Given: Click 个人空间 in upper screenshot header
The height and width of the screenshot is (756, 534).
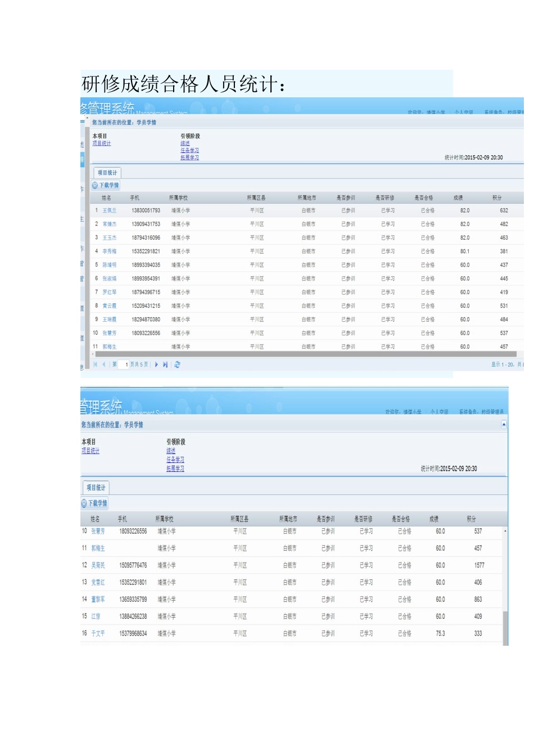Looking at the screenshot, I should point(464,112).
